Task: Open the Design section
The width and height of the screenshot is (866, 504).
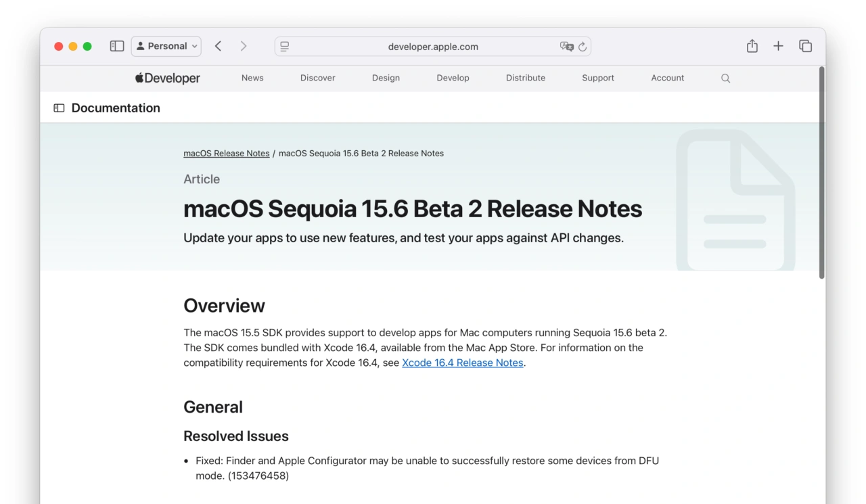Action: click(x=386, y=78)
